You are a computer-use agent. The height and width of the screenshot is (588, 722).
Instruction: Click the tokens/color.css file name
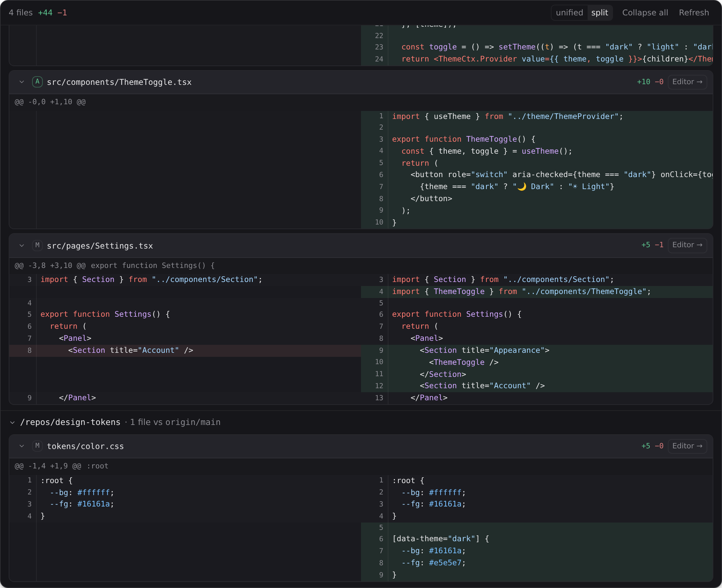tap(85, 446)
